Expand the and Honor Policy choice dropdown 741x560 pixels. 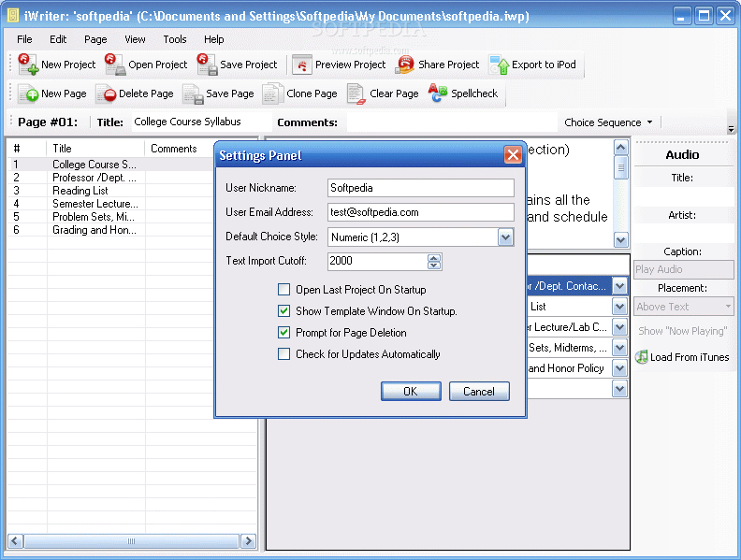[x=619, y=367]
